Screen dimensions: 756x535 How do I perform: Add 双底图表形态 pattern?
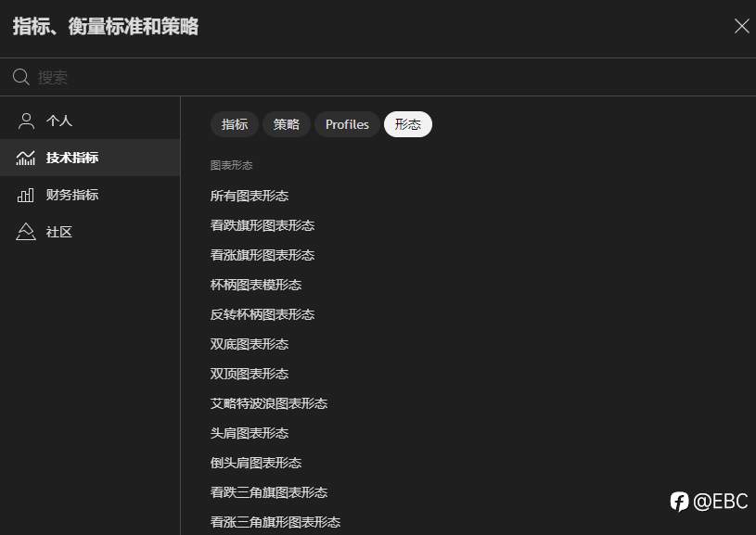click(x=250, y=344)
